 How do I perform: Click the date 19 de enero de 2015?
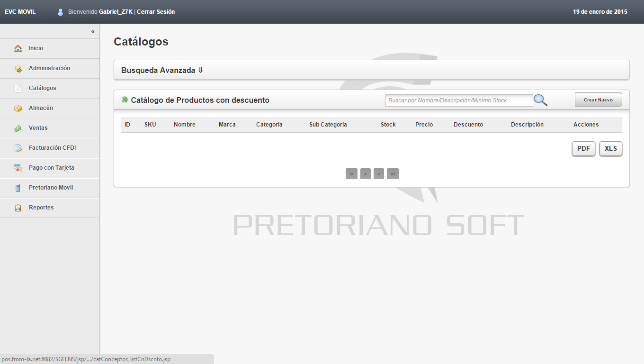pos(600,12)
